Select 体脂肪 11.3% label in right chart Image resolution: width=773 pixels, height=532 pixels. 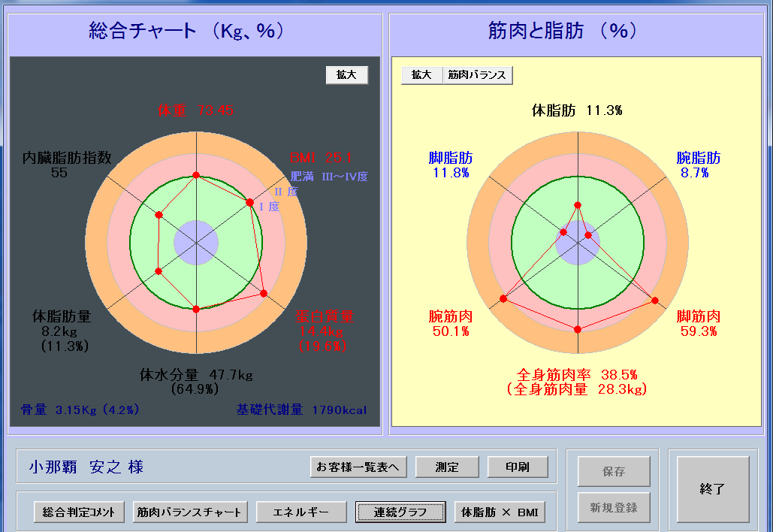[x=577, y=110]
